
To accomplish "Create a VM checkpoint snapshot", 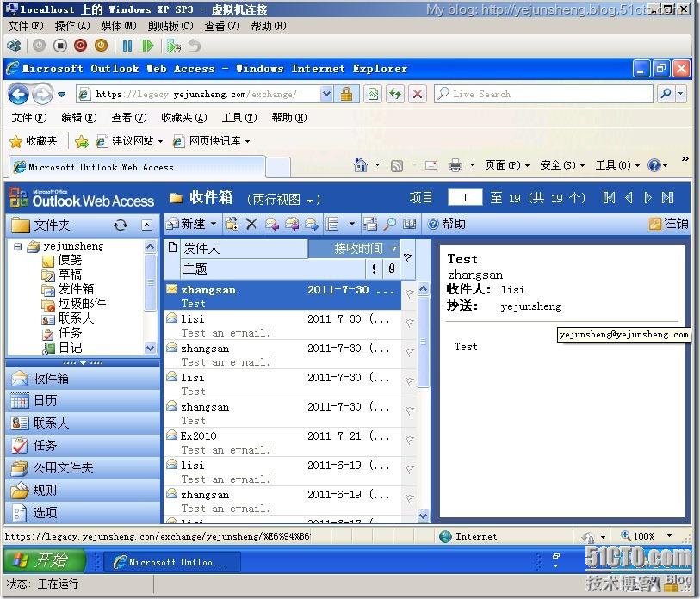I will pos(173,46).
